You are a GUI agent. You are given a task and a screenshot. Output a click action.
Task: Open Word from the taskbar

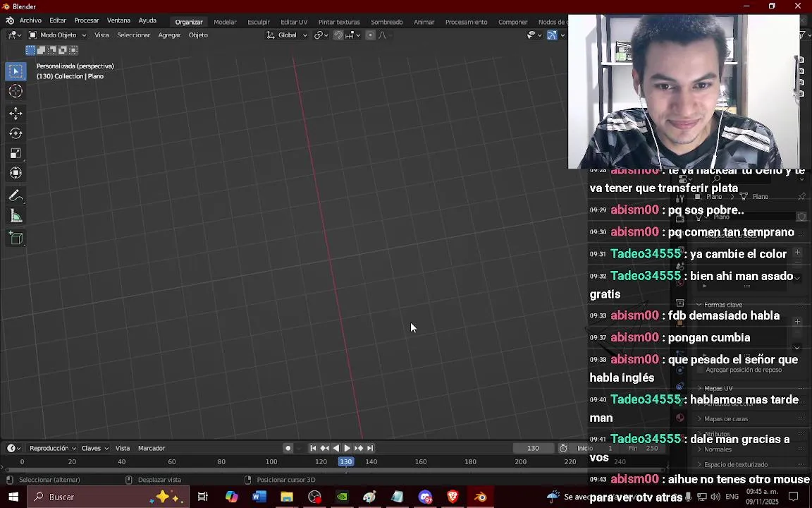tap(259, 497)
